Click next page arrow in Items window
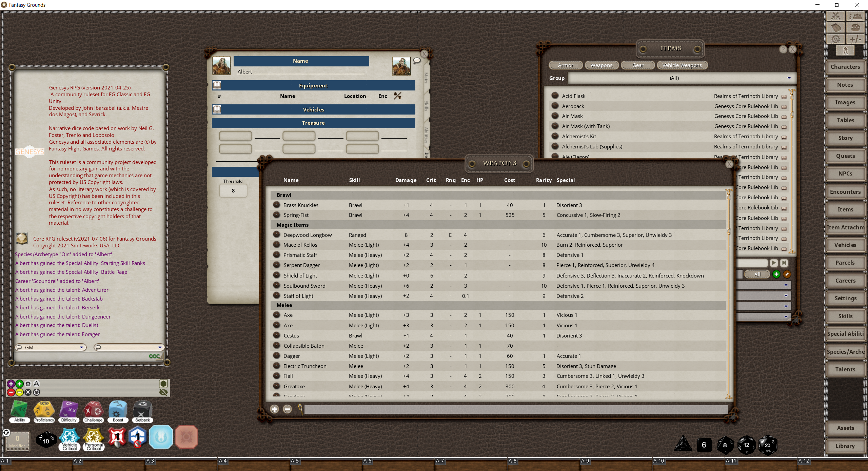Screen dimensions: 868x471 [x=774, y=263]
